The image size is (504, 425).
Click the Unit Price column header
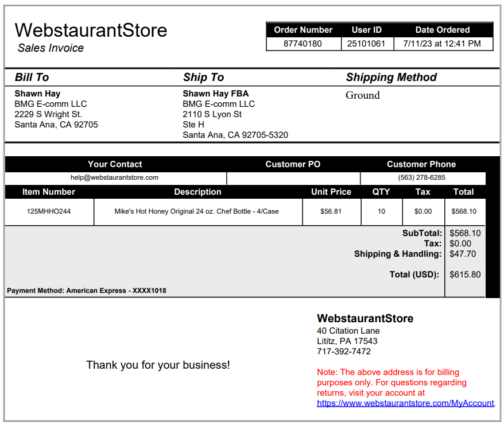click(331, 192)
